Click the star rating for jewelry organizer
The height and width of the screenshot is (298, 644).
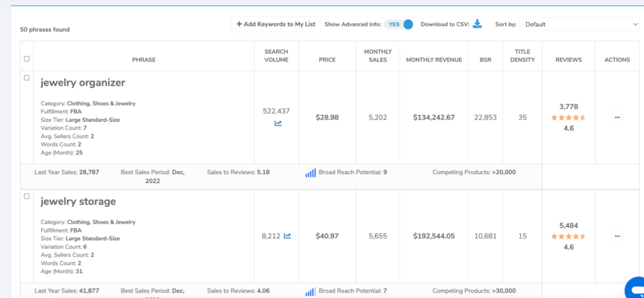[569, 118]
